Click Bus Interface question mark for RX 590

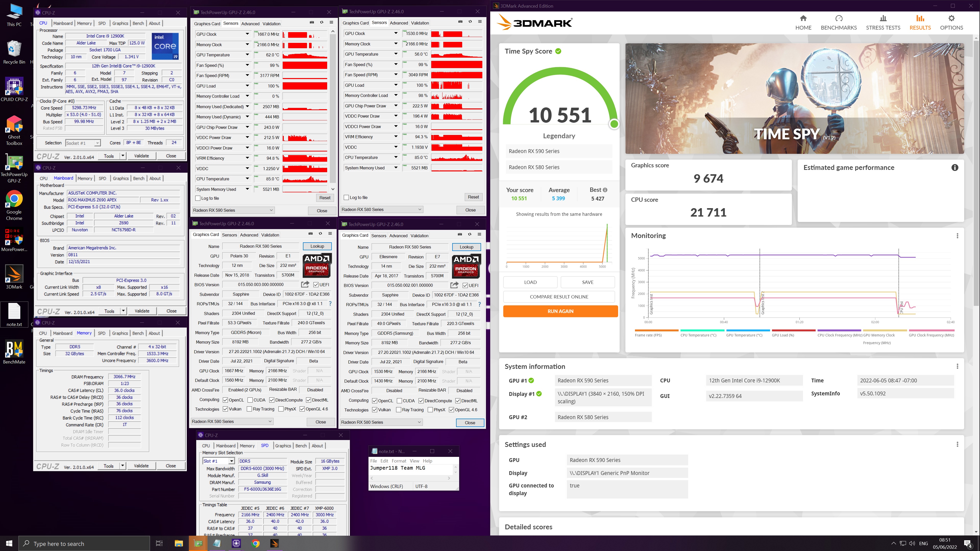330,304
